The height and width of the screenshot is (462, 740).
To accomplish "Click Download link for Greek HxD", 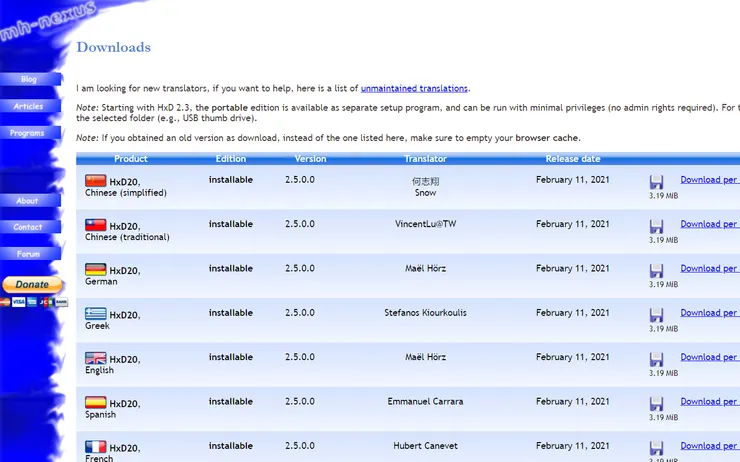I will [x=710, y=313].
